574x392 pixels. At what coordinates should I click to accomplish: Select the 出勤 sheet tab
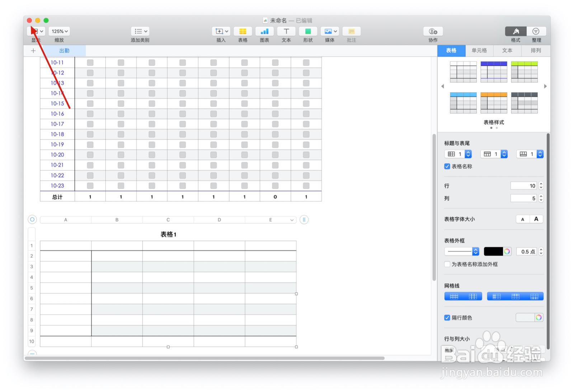(x=64, y=51)
